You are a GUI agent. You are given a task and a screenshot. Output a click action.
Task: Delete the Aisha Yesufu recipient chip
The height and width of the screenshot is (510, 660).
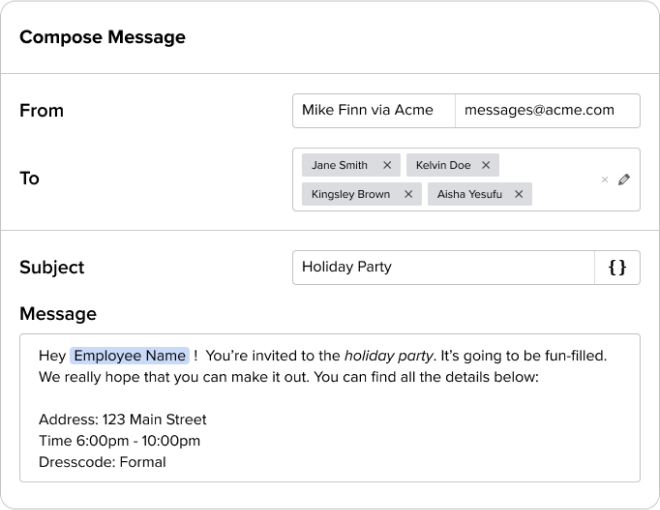(519, 194)
